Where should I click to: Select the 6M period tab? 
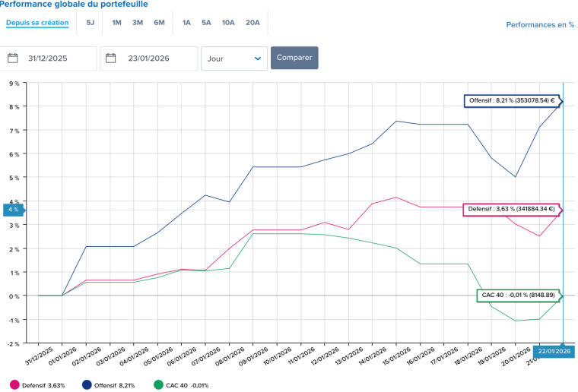[159, 23]
